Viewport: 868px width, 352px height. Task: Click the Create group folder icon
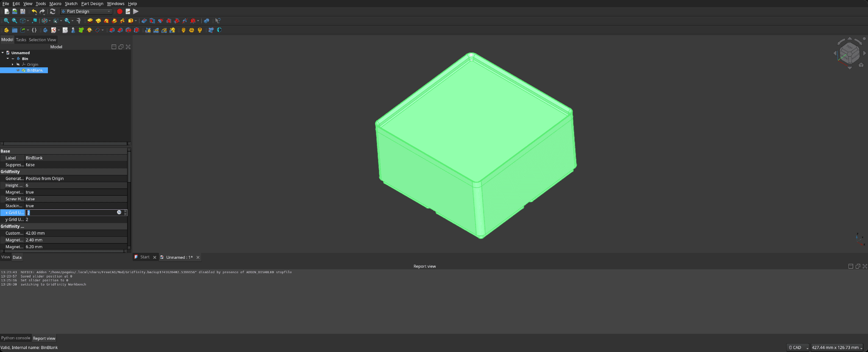(14, 30)
